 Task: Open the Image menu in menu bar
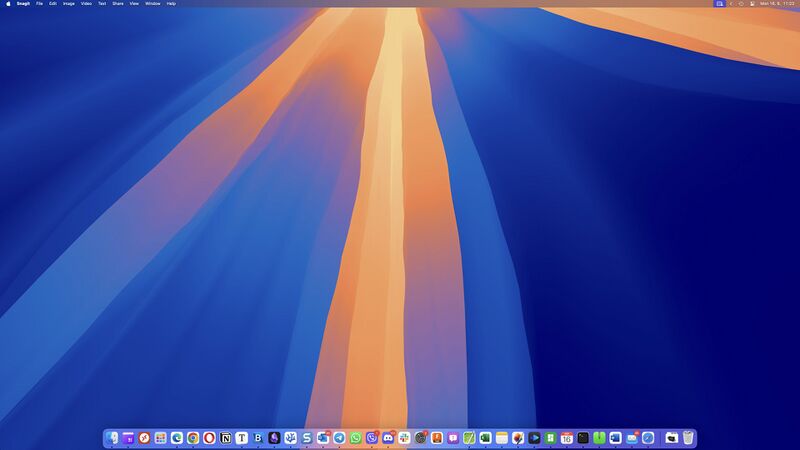pos(68,4)
